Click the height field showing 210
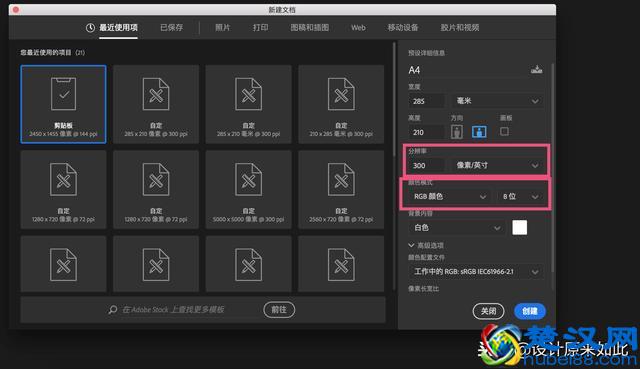The height and width of the screenshot is (369, 640). tap(427, 132)
